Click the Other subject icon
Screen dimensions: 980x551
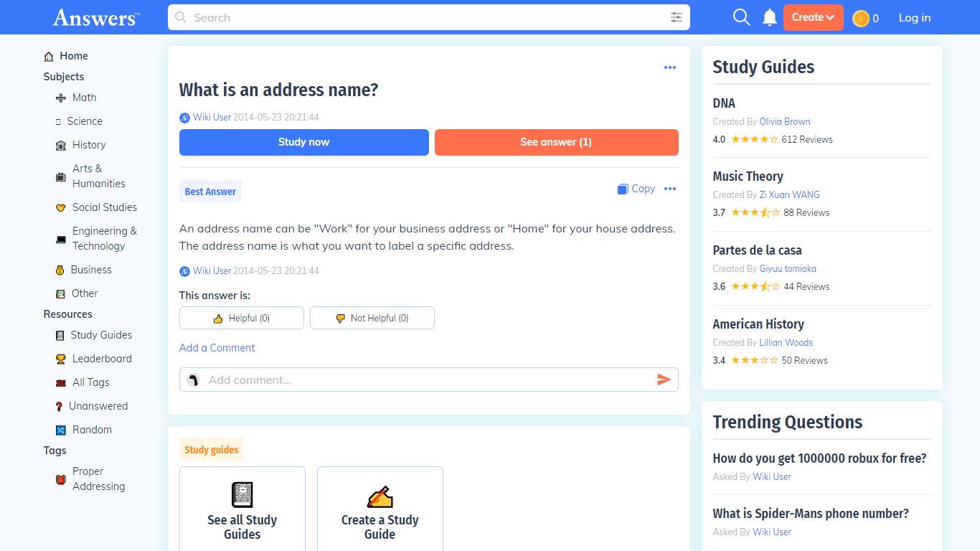[x=61, y=293]
